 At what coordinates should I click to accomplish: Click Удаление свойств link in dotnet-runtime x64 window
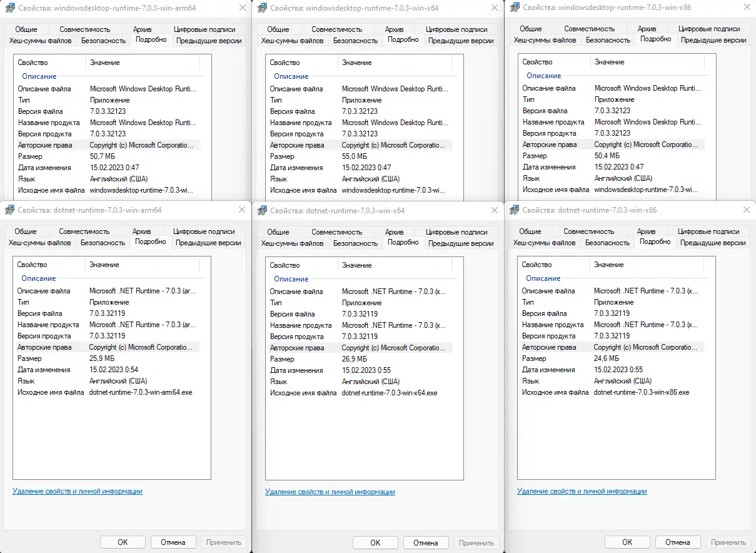[x=330, y=492]
